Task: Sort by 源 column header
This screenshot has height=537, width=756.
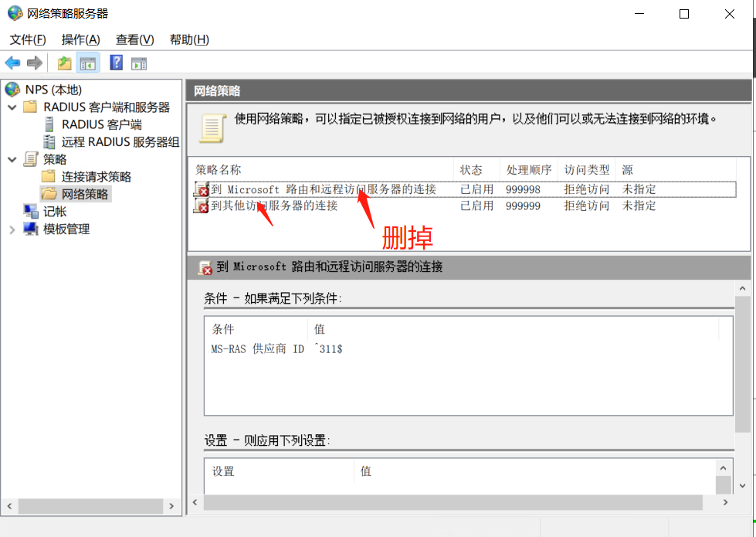Action: tap(675, 169)
